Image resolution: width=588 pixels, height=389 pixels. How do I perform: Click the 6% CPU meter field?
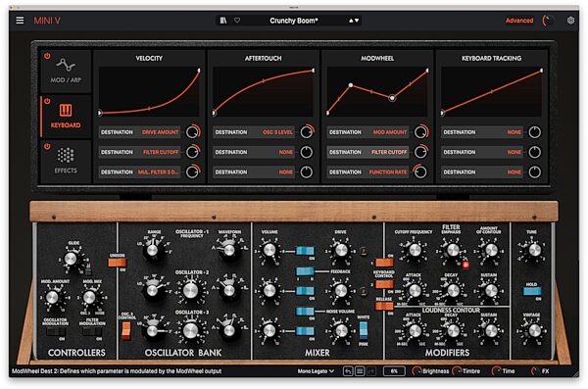pyautogui.click(x=394, y=371)
